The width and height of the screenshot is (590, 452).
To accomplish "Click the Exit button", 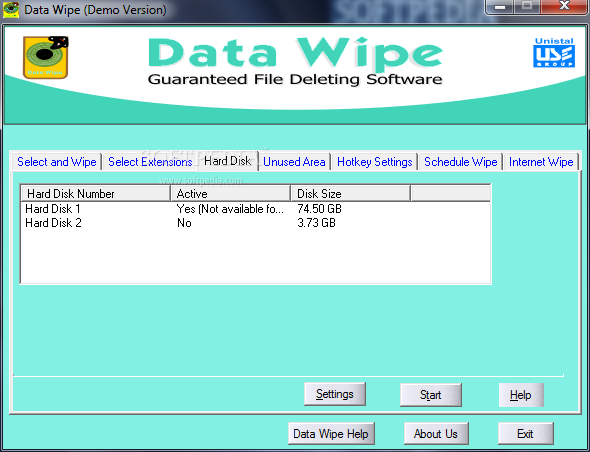I will 525,434.
